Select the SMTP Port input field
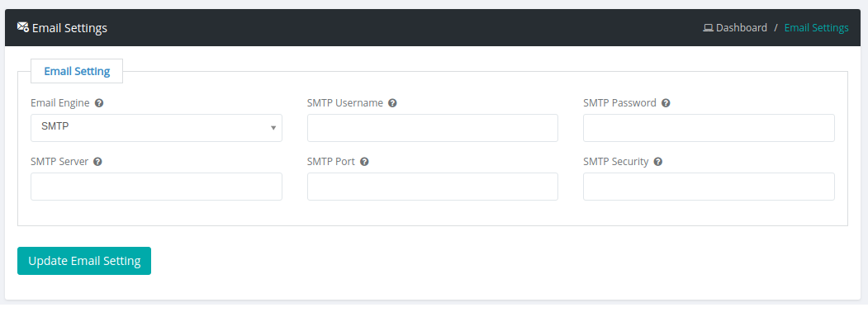 click(x=432, y=187)
